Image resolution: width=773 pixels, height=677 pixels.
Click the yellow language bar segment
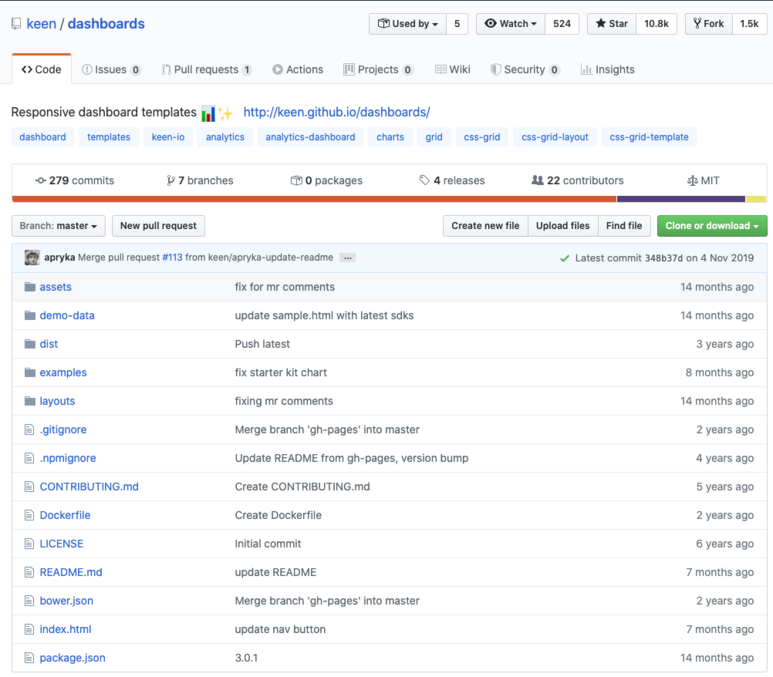pos(756,199)
